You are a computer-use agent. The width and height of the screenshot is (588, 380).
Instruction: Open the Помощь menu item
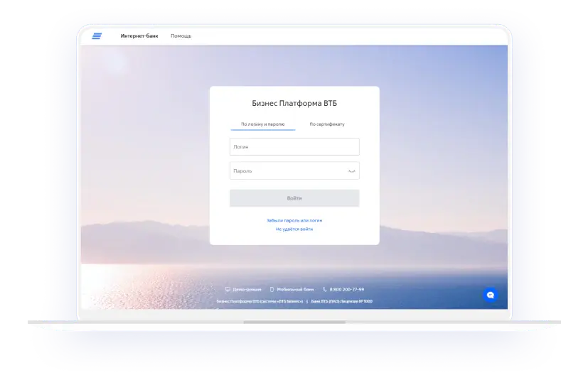(181, 36)
